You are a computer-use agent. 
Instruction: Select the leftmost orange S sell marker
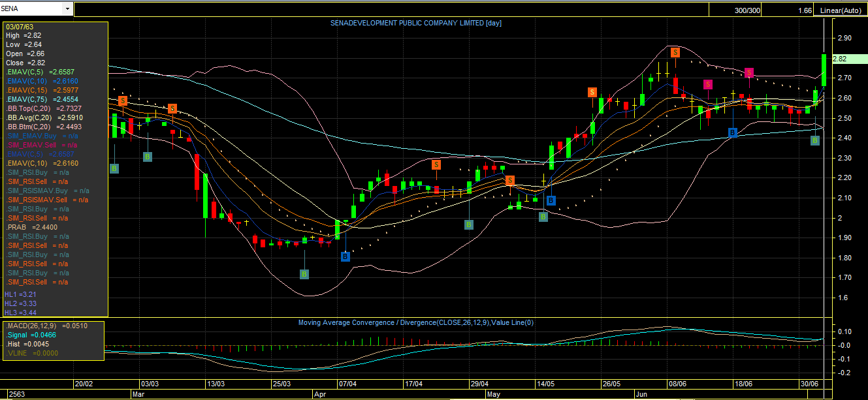click(x=123, y=100)
